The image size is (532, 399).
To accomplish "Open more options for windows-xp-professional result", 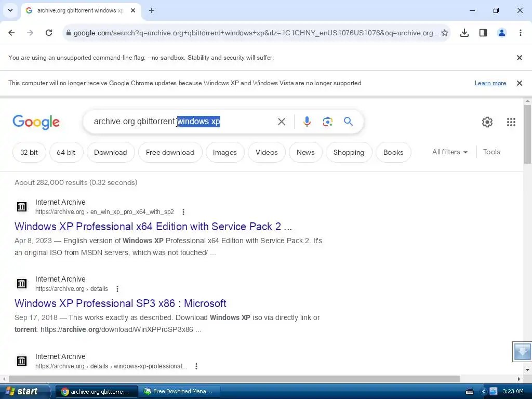I will click(x=196, y=366).
